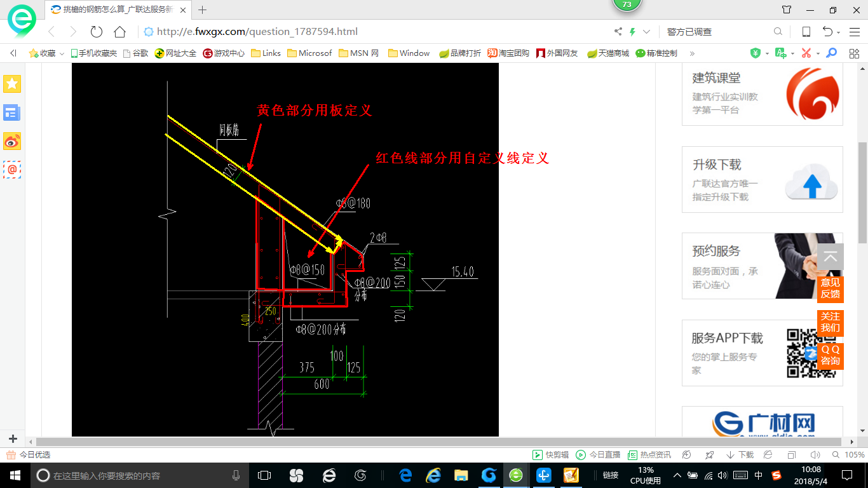Open the MSN 网 bookmark folder

pos(359,53)
